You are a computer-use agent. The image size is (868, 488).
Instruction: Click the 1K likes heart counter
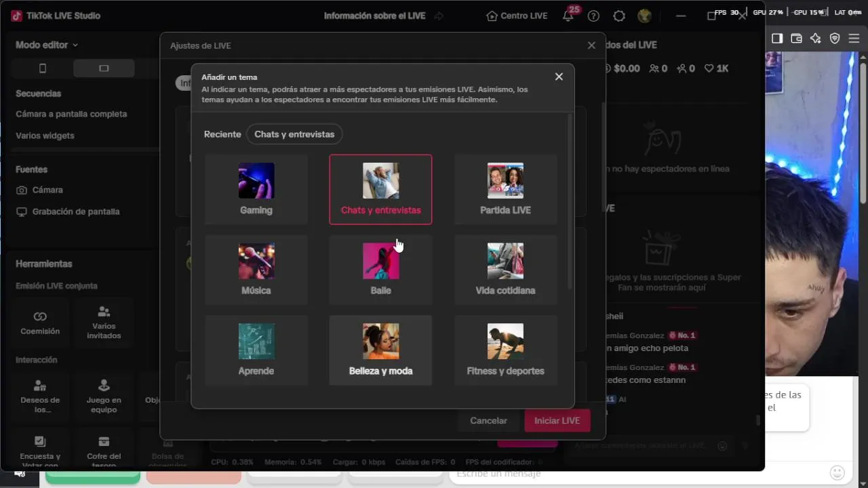tap(716, 68)
